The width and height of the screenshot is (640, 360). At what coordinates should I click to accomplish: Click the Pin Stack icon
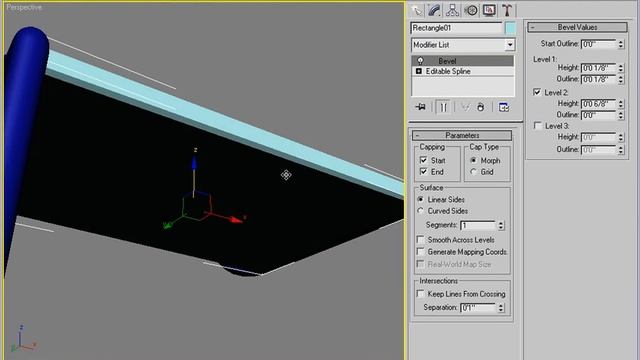pos(420,107)
